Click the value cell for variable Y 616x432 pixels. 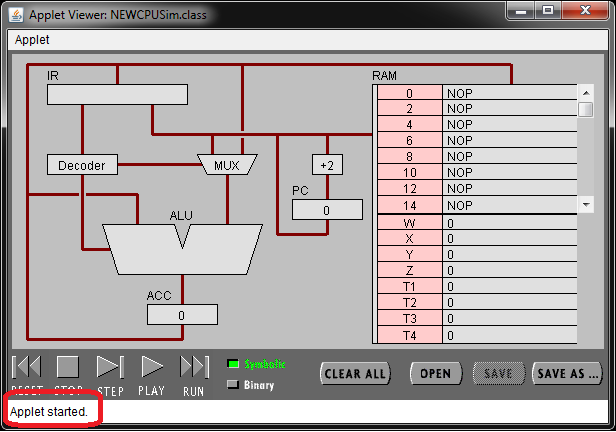click(x=510, y=254)
